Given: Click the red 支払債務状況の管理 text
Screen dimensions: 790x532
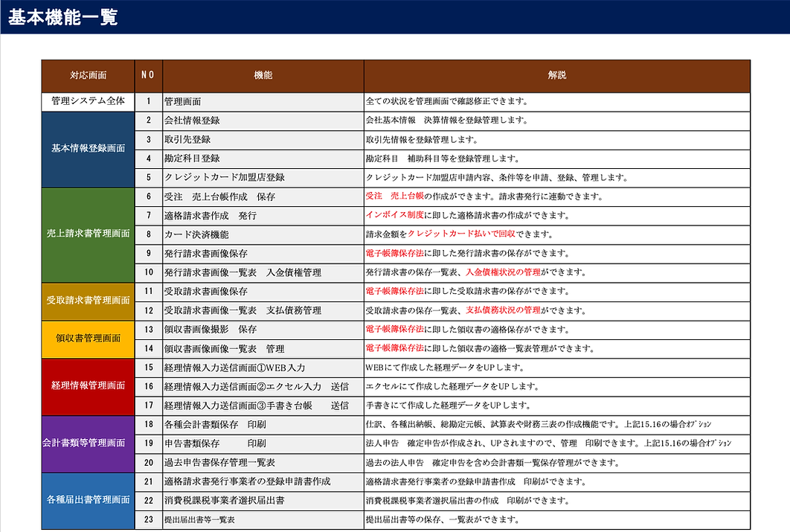Looking at the screenshot, I should [x=503, y=310].
